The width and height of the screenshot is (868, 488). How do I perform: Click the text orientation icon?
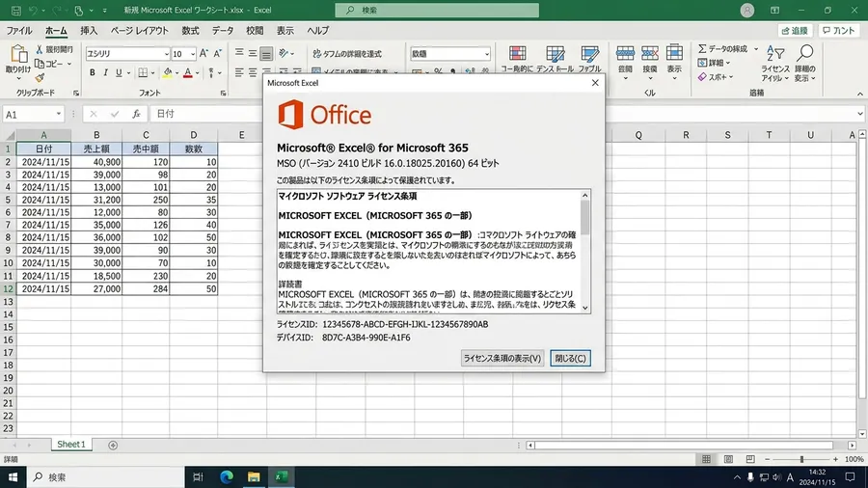pos(284,53)
